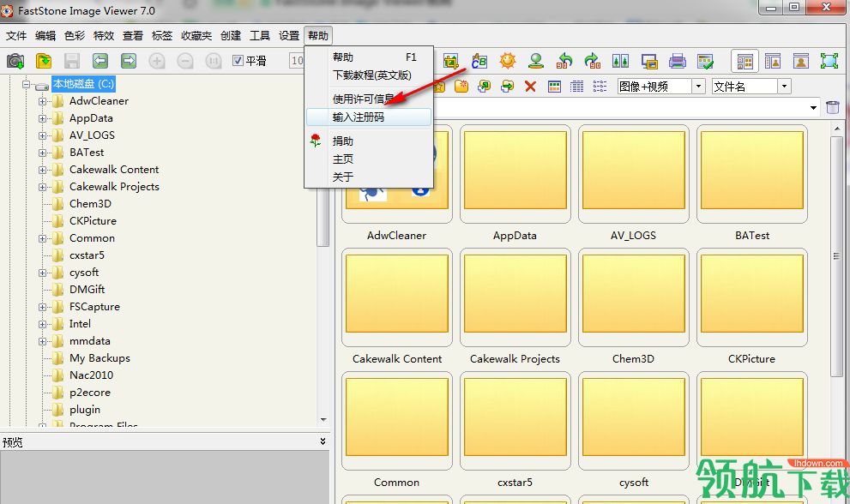The image size is (850, 504).
Task: Click the recycle bin icon
Action: click(833, 107)
